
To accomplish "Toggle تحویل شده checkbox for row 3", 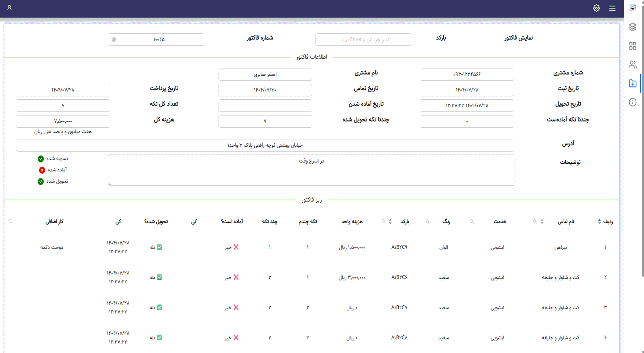I will [x=159, y=308].
